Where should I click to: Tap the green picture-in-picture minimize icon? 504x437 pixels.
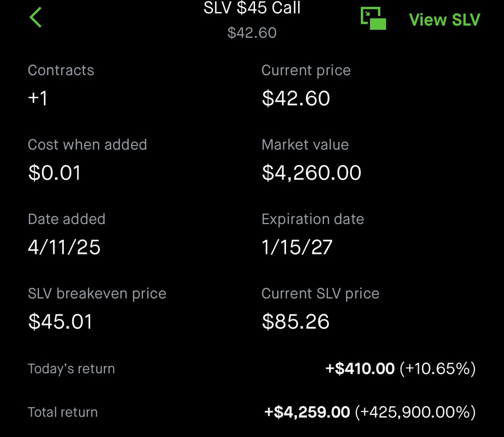click(373, 18)
